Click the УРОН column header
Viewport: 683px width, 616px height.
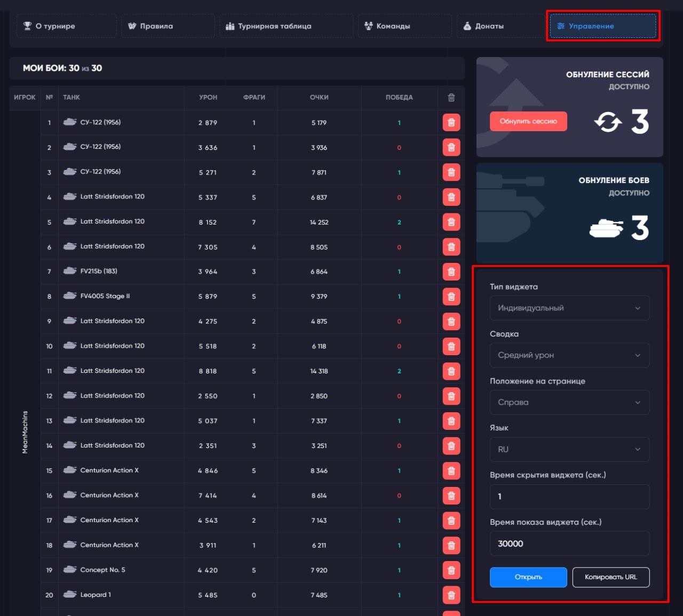pos(208,98)
